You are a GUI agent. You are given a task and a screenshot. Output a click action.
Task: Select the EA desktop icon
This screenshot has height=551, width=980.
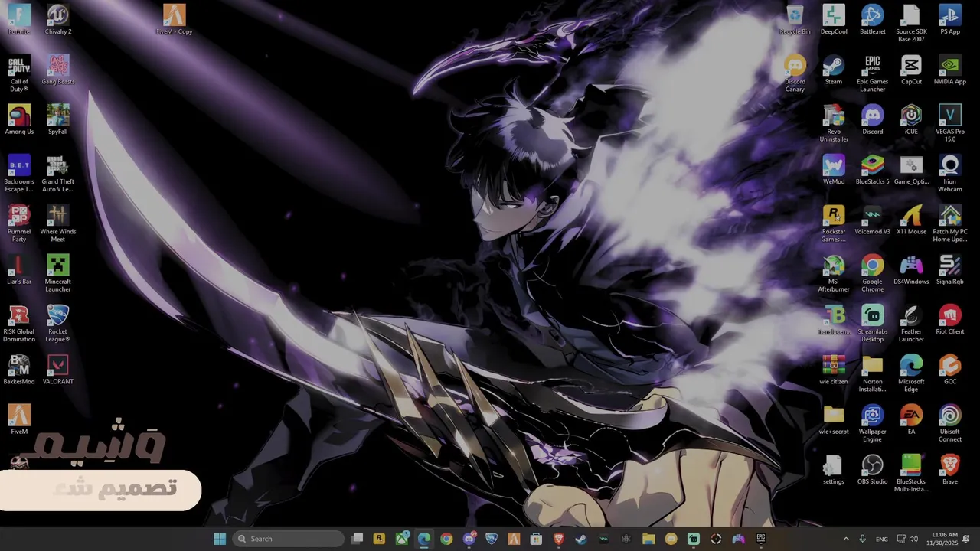point(911,419)
